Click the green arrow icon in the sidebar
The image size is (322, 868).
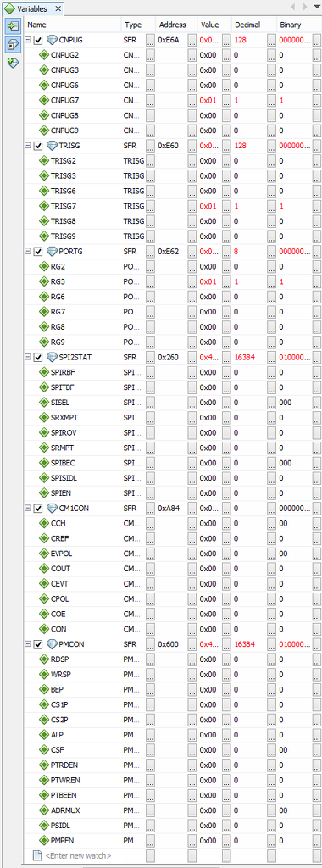[12, 25]
